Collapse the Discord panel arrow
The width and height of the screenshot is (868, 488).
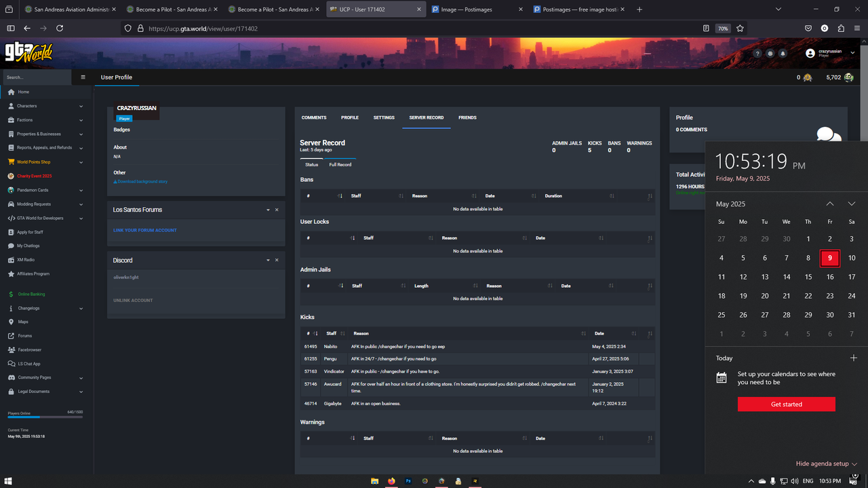[268, 260]
